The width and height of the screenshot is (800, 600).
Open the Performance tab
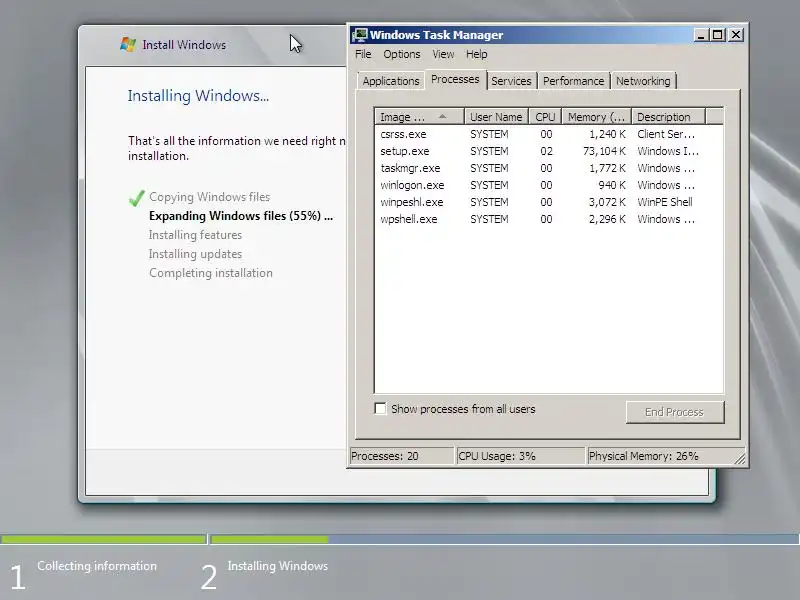573,81
